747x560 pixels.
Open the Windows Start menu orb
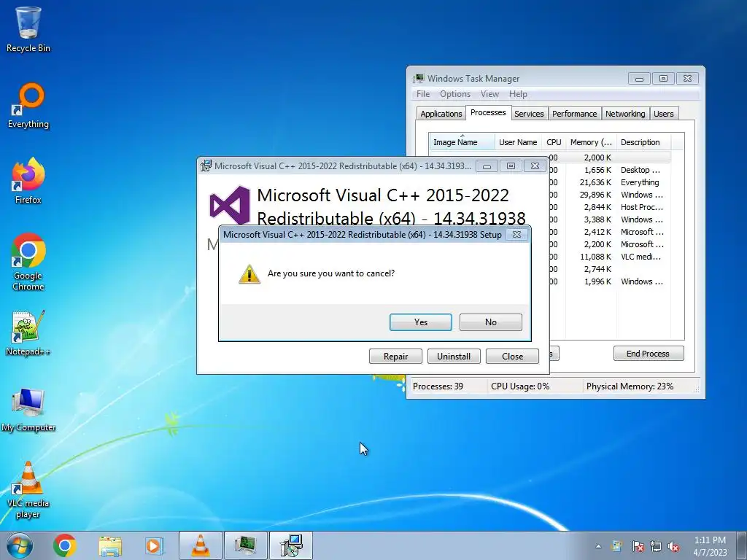(20, 545)
